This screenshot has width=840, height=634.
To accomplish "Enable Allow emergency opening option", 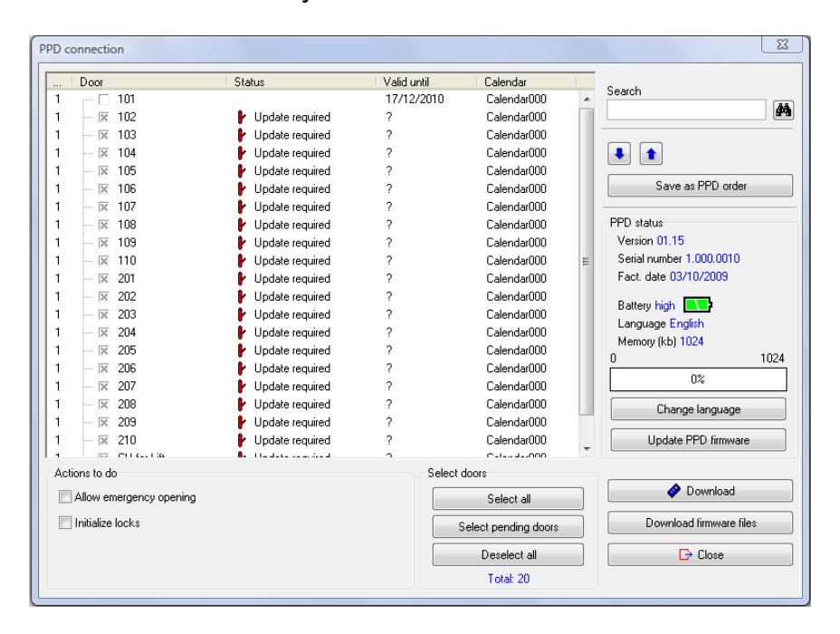I will (65, 497).
